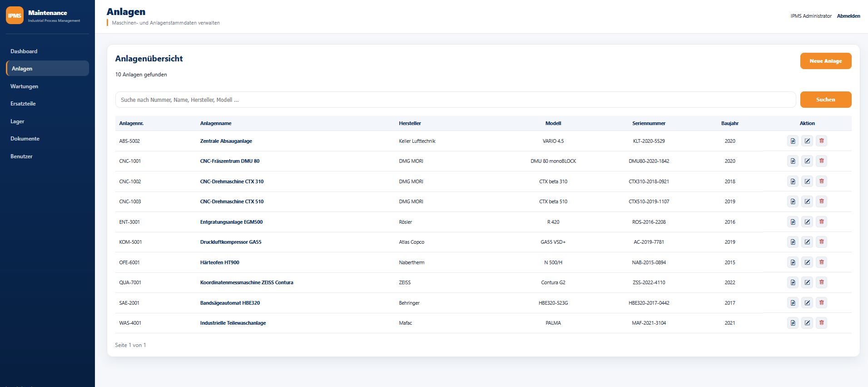Open details icon for ABS-5002 row
The image size is (868, 387).
[793, 141]
